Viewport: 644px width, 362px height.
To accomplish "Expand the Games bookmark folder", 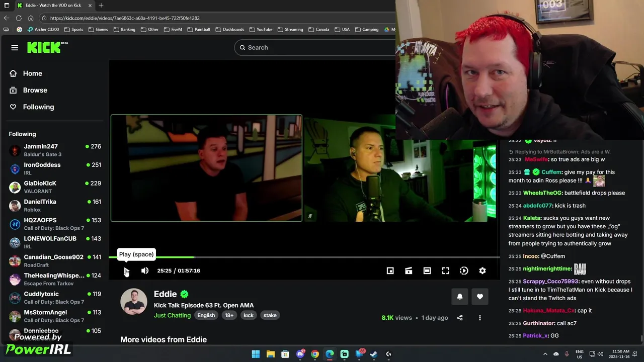I will [x=98, y=30].
